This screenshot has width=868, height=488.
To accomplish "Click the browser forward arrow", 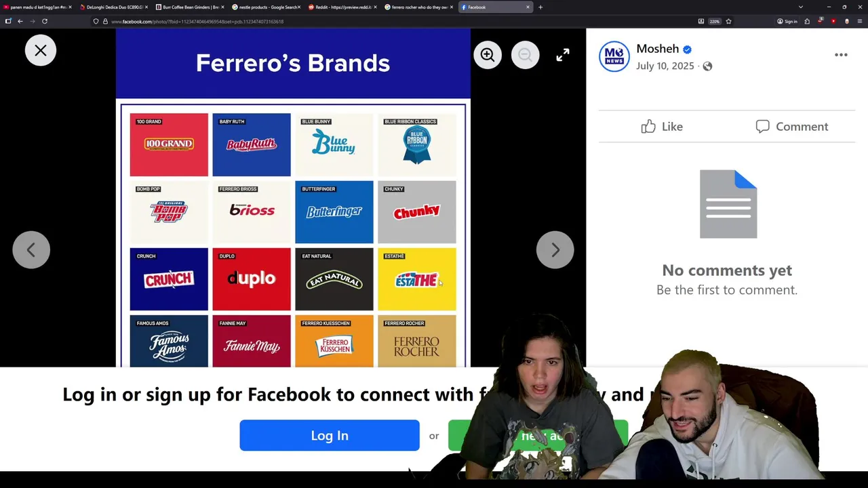I will pyautogui.click(x=32, y=21).
